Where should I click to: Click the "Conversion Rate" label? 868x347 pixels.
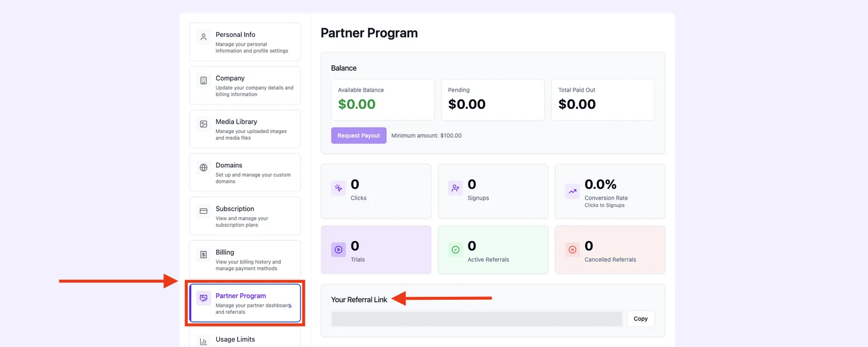click(x=606, y=198)
